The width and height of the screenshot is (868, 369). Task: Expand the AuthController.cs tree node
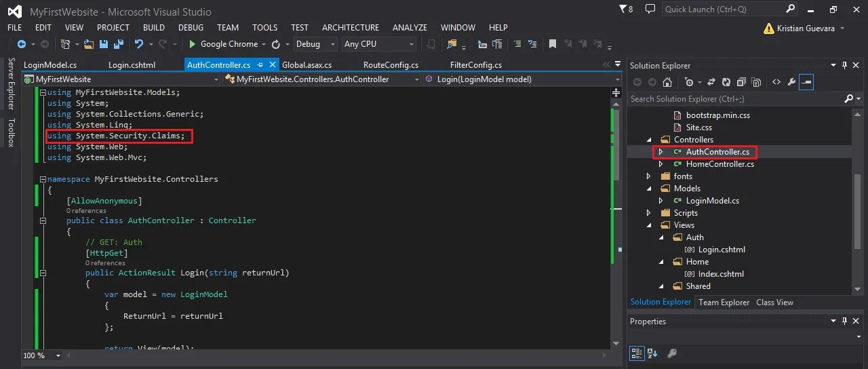tap(660, 152)
